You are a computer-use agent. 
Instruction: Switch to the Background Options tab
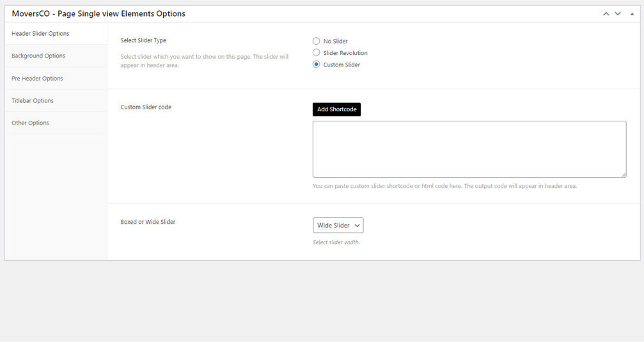pos(38,56)
